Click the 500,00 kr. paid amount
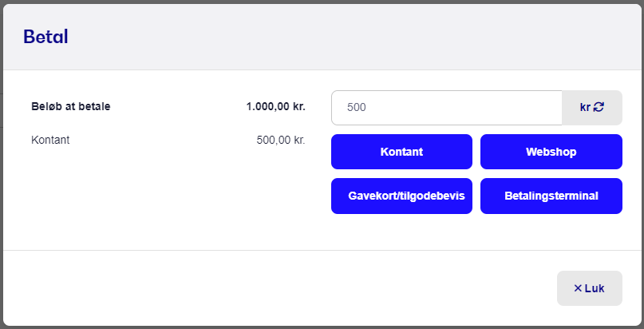Viewport: 644px width, 329px height. point(281,140)
